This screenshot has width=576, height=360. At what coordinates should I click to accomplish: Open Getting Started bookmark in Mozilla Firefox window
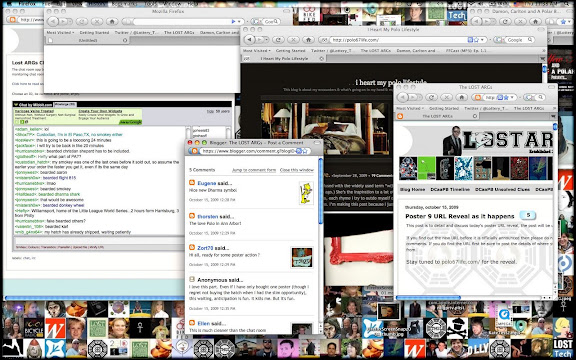click(94, 33)
